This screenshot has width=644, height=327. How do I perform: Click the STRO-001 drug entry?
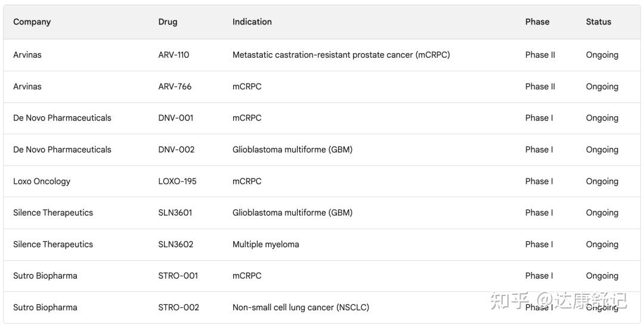pyautogui.click(x=178, y=276)
